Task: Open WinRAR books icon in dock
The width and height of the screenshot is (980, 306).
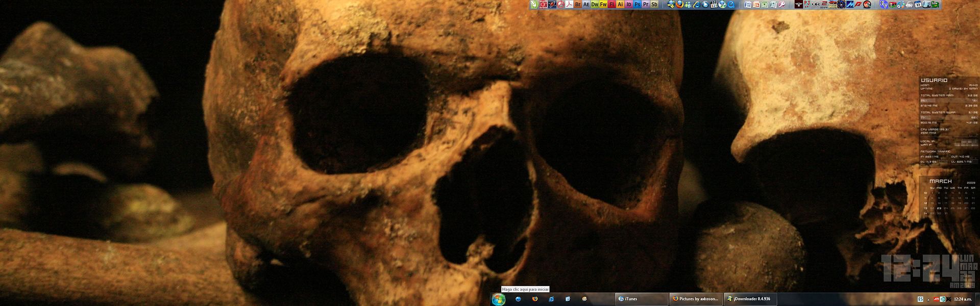Action: (x=892, y=5)
